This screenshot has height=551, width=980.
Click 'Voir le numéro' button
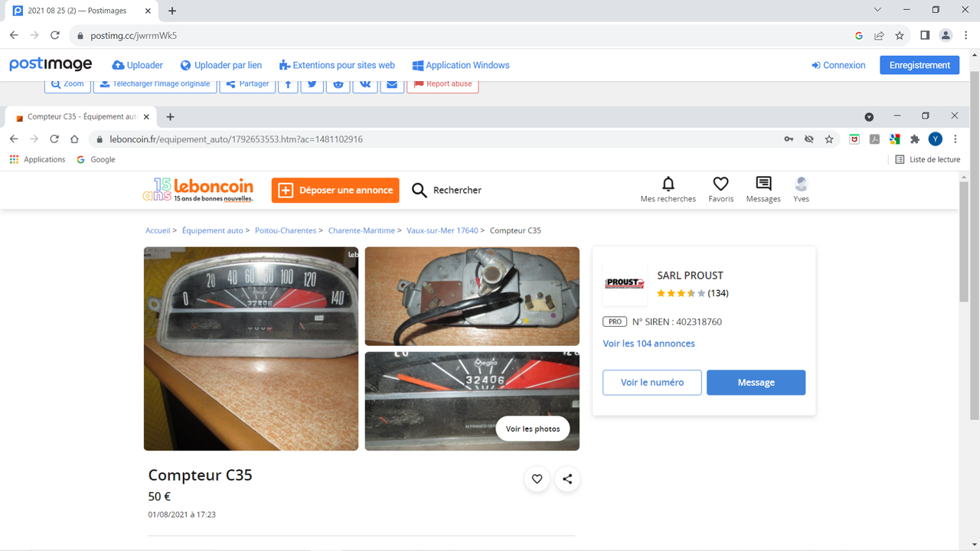coord(652,383)
